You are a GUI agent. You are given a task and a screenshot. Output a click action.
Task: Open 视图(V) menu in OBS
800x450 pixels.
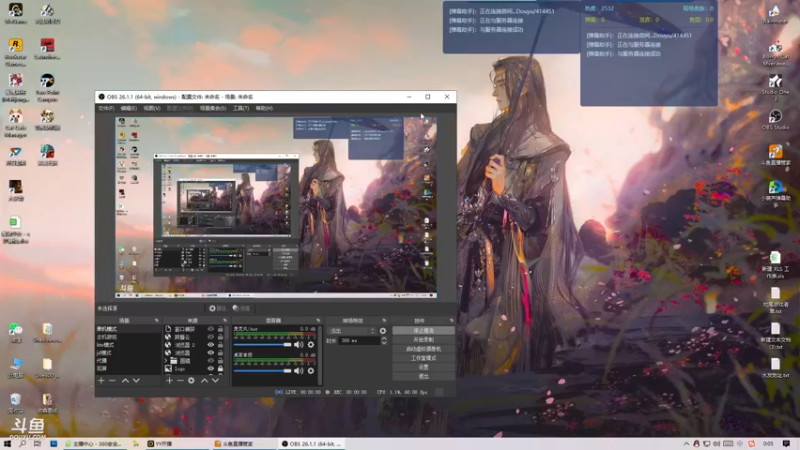coord(152,108)
